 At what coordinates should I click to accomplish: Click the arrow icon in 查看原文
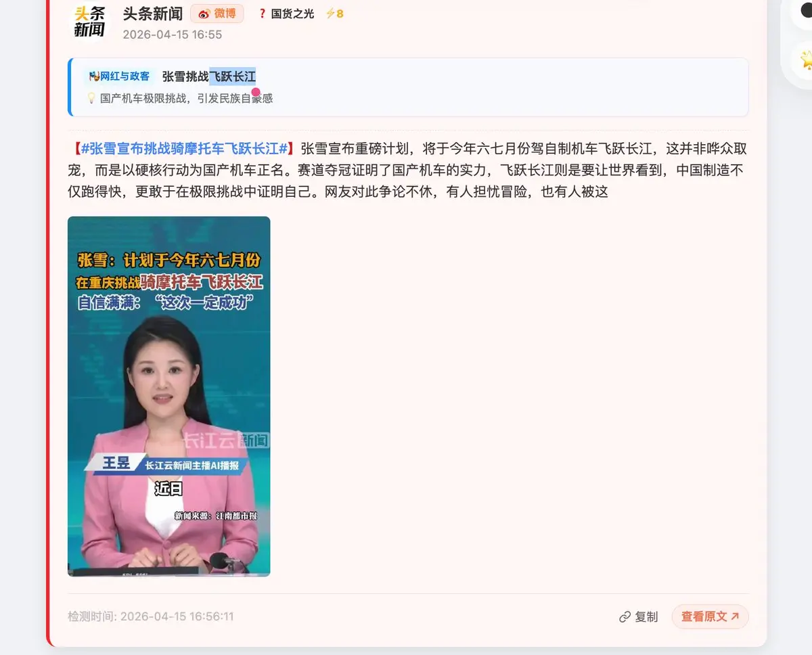[735, 616]
